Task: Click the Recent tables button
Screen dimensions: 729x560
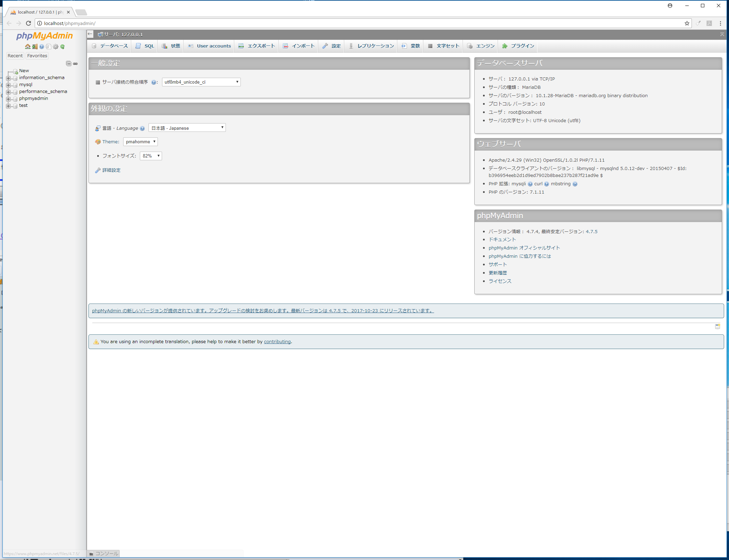Action: tap(15, 56)
